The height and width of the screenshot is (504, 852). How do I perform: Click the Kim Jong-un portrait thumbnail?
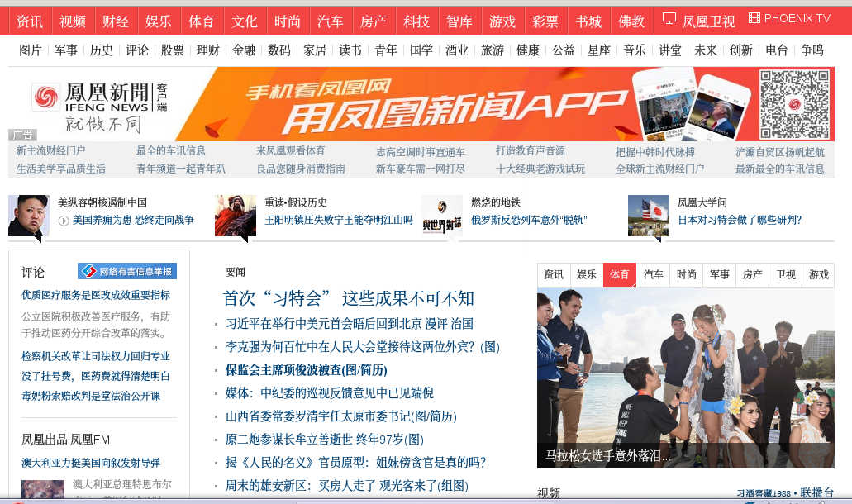coord(29,216)
